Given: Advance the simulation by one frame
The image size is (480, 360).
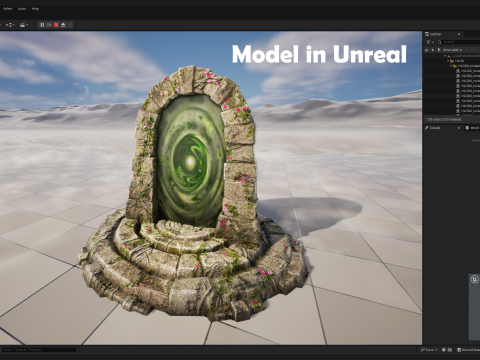Looking at the screenshot, I should [x=49, y=25].
